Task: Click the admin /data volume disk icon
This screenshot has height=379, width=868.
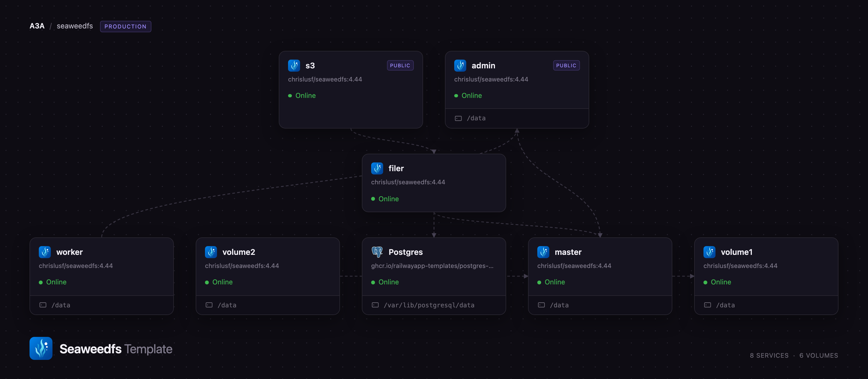Action: click(x=458, y=118)
